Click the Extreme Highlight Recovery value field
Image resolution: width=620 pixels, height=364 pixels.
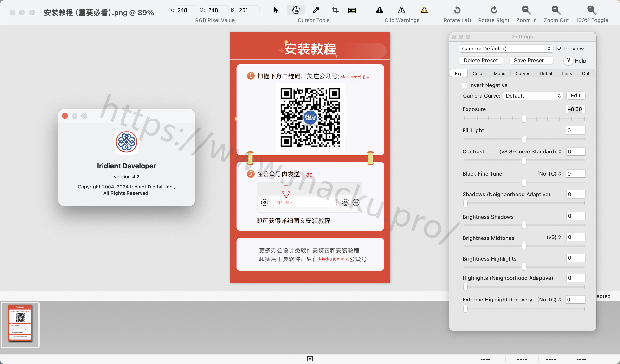575,299
